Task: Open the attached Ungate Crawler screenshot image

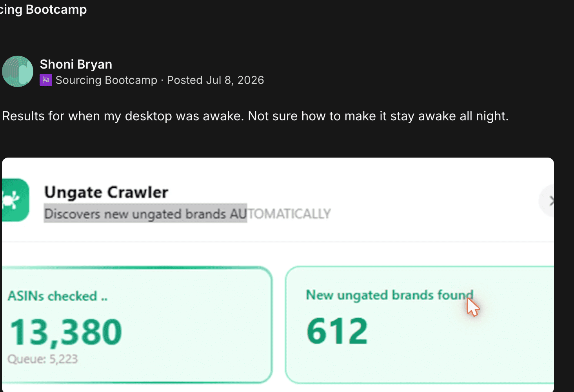Action: [278, 275]
